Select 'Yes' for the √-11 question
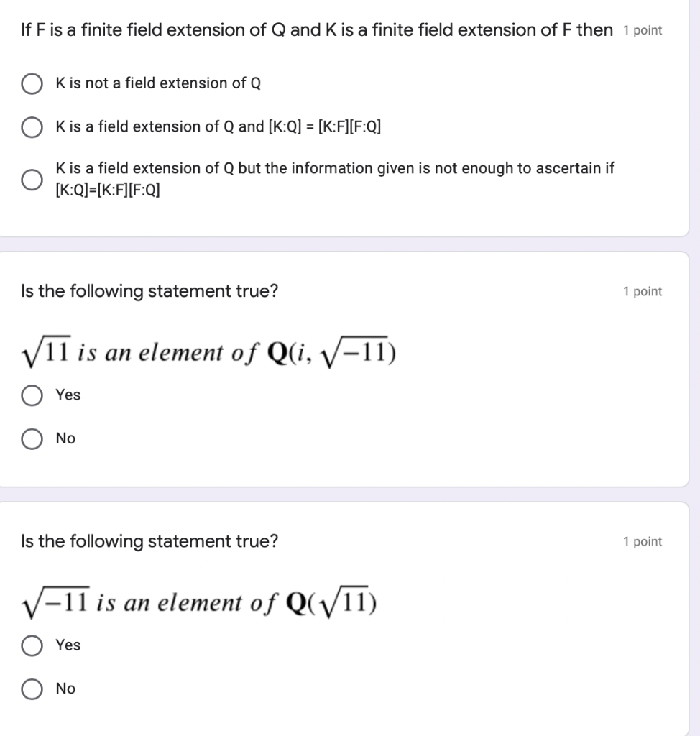The height and width of the screenshot is (736, 700). (x=32, y=645)
